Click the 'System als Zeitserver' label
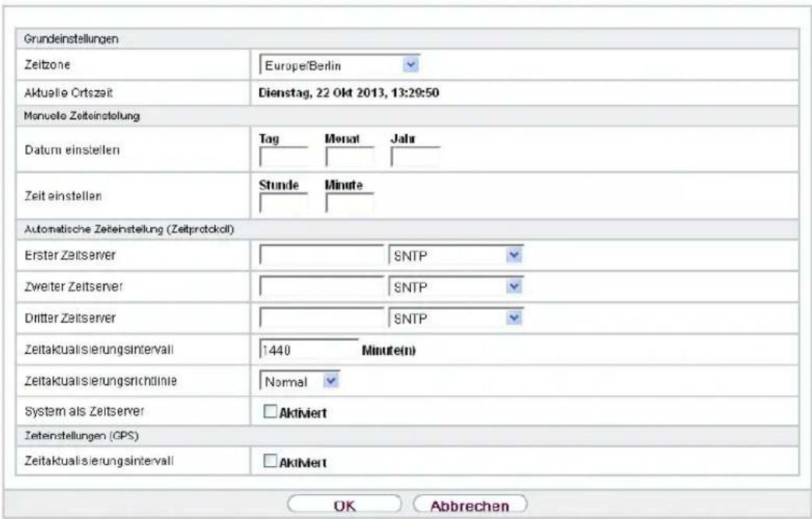This screenshot has height=519, width=812. (84, 412)
